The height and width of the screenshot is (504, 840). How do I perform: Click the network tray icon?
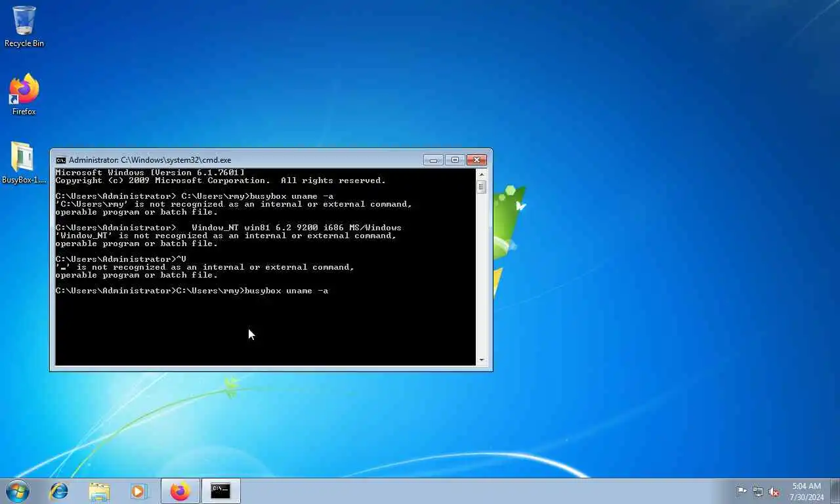coord(758,492)
